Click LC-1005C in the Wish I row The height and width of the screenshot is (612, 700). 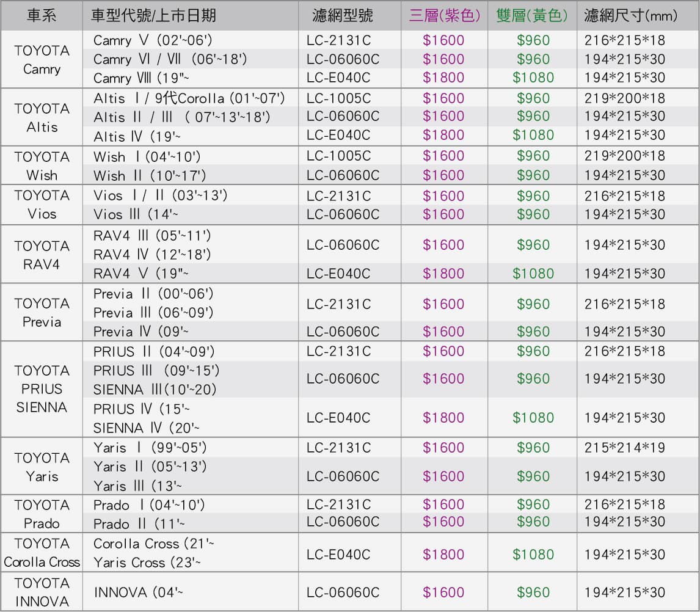(339, 156)
